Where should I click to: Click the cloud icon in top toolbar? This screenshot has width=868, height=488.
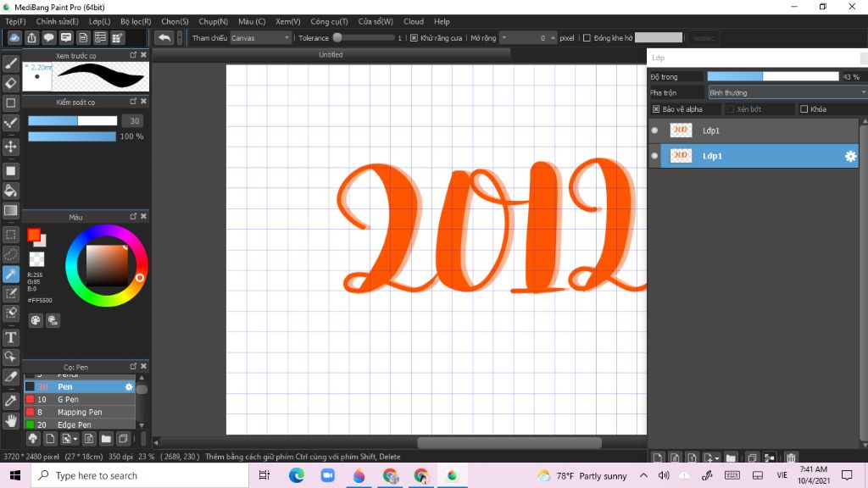pyautogui.click(x=14, y=37)
